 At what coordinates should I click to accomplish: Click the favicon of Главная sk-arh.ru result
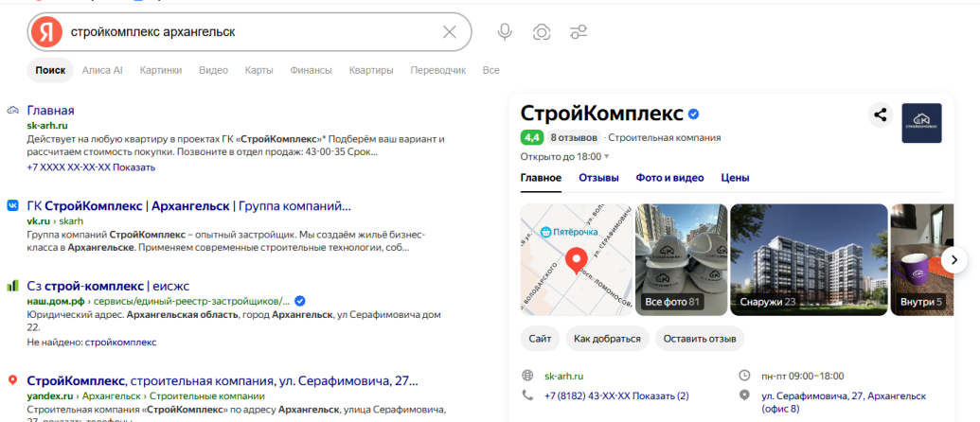coord(12,111)
